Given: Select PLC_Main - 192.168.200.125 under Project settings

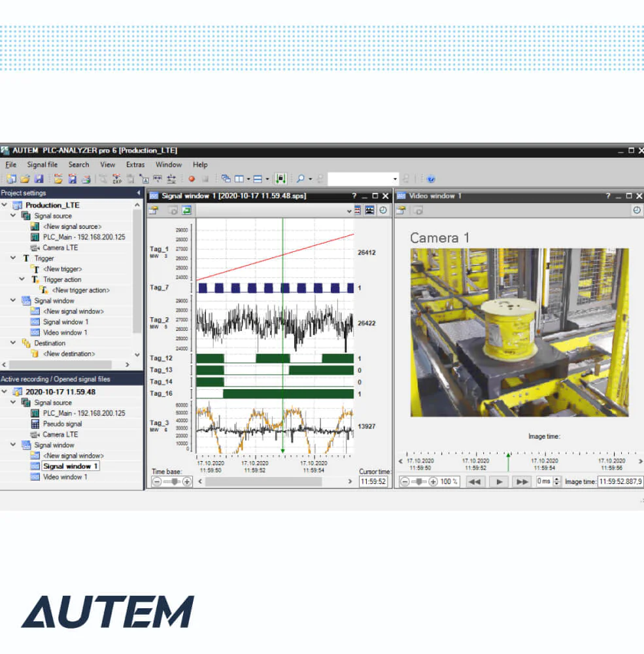Looking at the screenshot, I should point(84,237).
